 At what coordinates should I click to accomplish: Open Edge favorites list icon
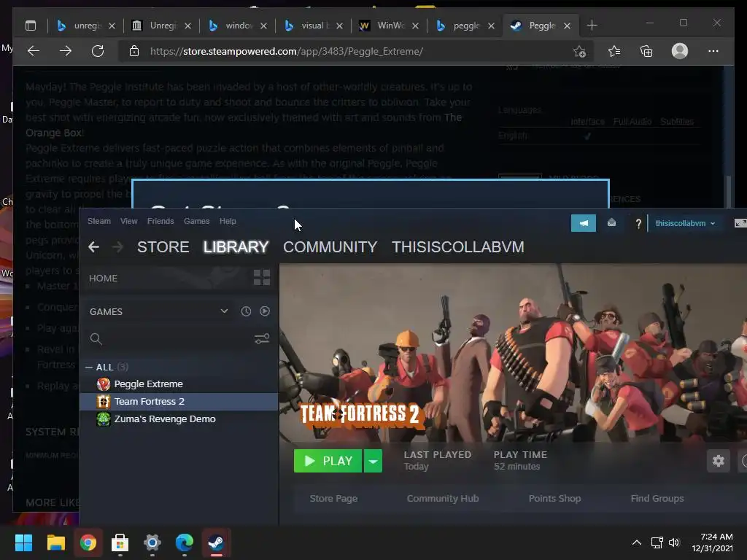[614, 51]
